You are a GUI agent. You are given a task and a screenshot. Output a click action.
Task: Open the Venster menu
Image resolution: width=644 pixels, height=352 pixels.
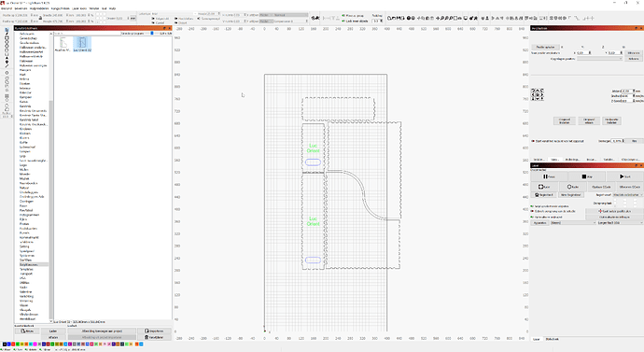click(94, 8)
